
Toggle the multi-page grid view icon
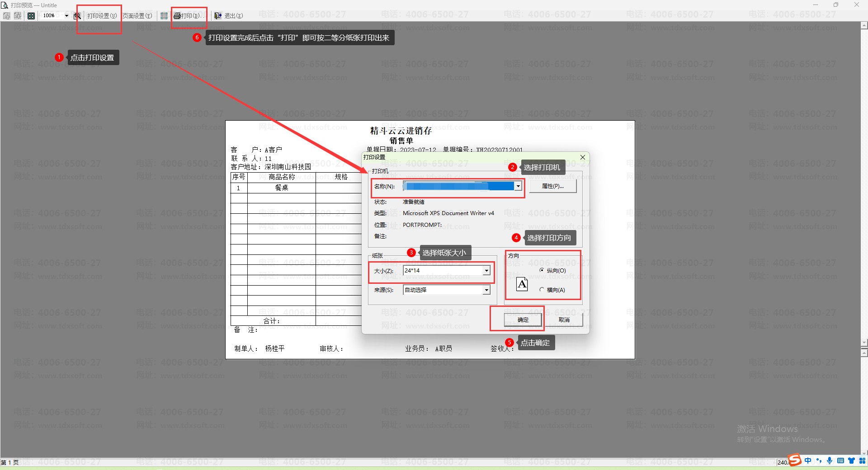(31, 16)
